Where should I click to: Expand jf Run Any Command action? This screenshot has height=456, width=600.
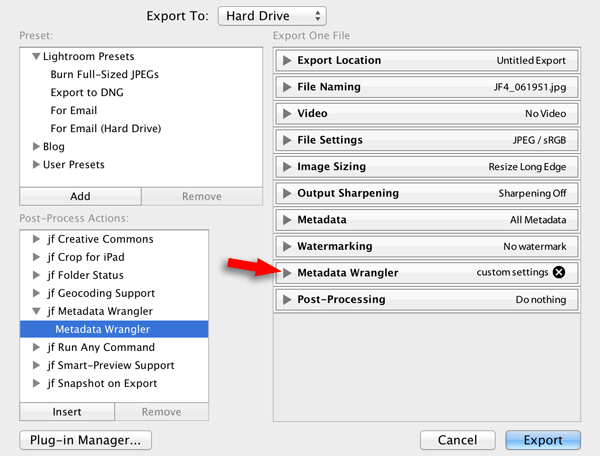(x=36, y=347)
